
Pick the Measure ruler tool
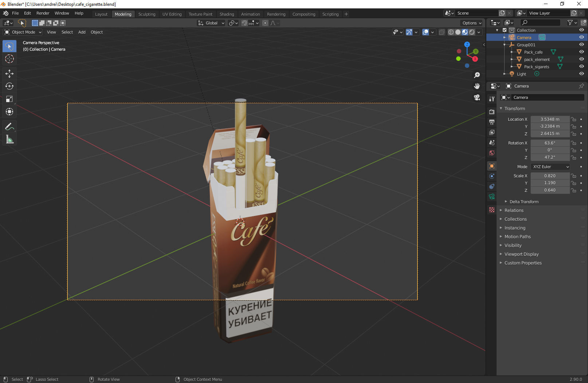tap(9, 139)
